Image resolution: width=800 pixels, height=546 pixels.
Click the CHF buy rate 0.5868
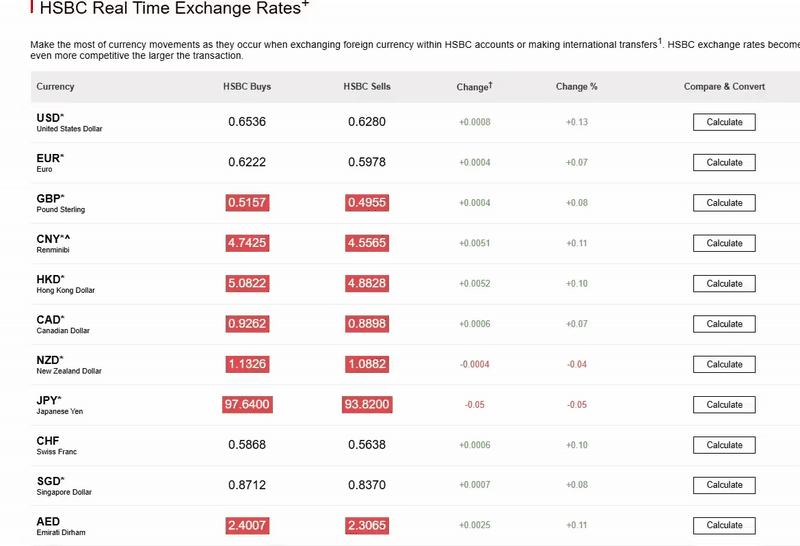pos(247,444)
